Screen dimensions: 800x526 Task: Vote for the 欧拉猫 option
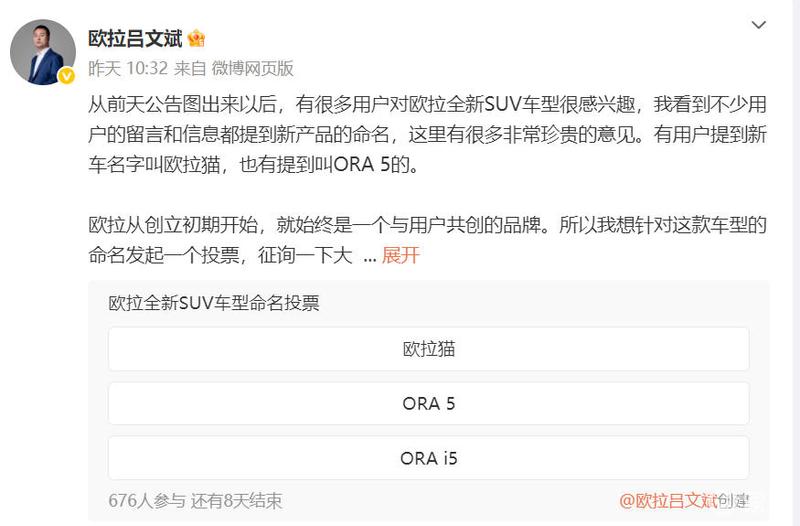[429, 349]
